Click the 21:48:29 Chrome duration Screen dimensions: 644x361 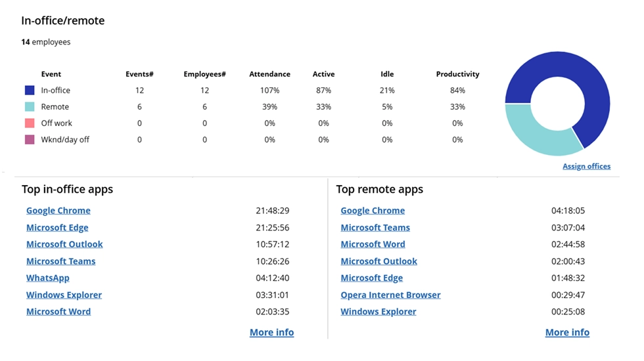[x=272, y=211]
